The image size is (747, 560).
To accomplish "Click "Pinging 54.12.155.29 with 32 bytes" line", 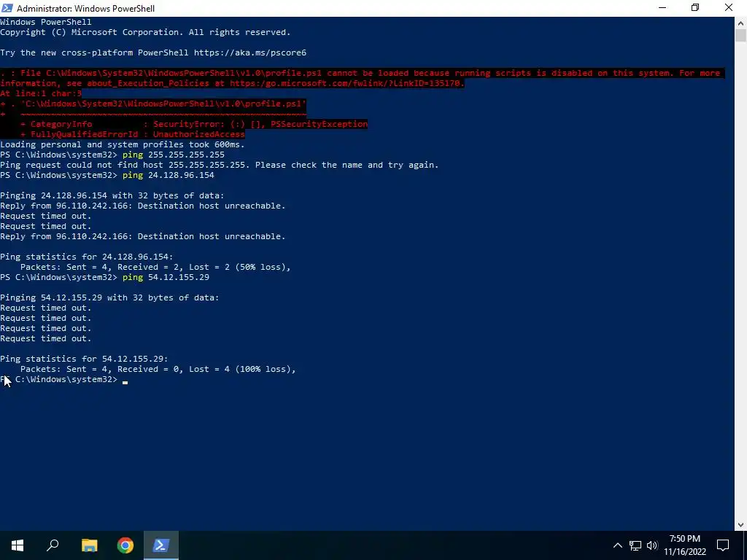I will tap(109, 297).
